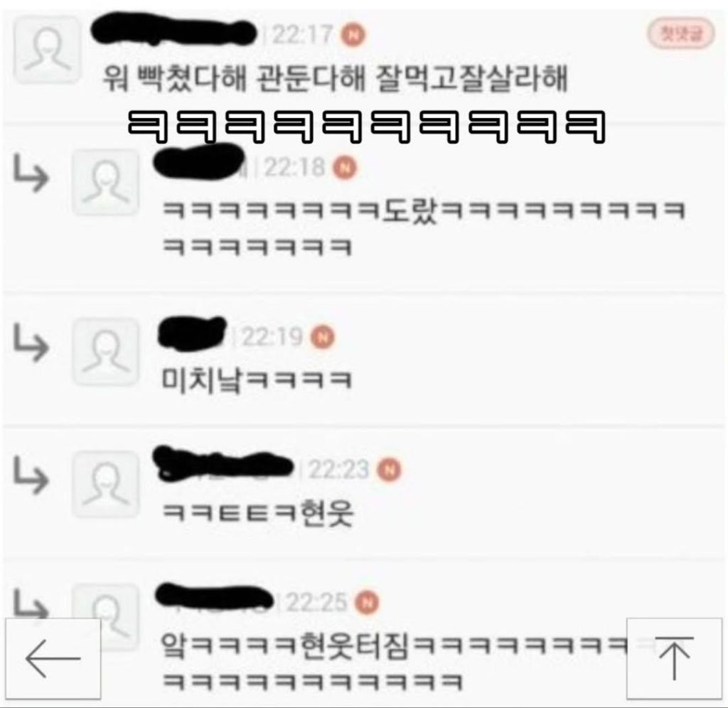Open profile avatar of 22:19 reply

coord(106,352)
